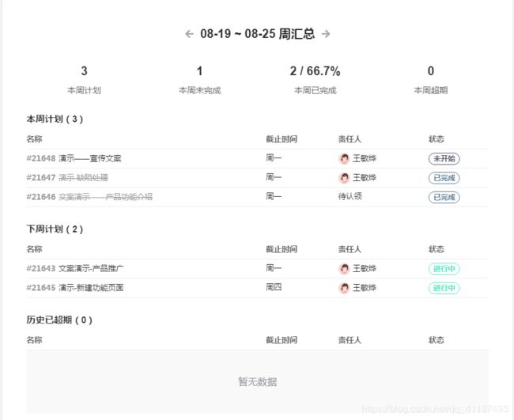Open task #21643 文案演示-产品推广
The height and width of the screenshot is (420, 514).
75,269
